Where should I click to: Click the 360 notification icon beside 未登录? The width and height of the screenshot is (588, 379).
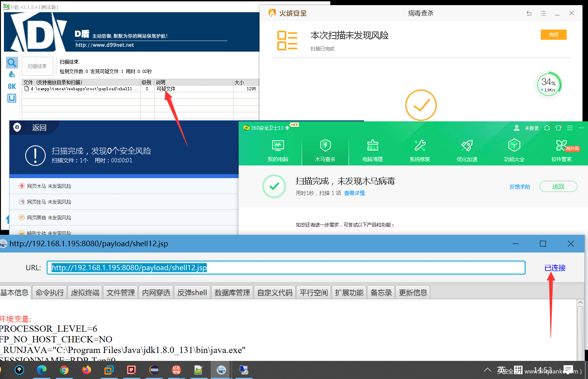click(x=547, y=128)
